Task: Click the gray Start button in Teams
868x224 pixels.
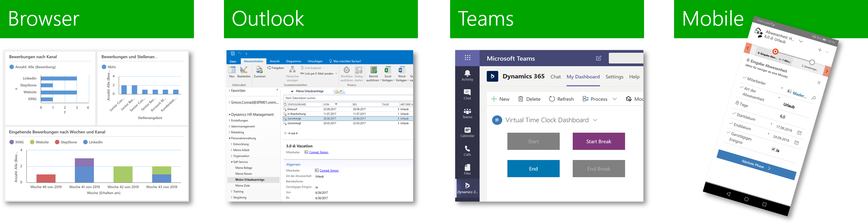Action: (x=533, y=142)
